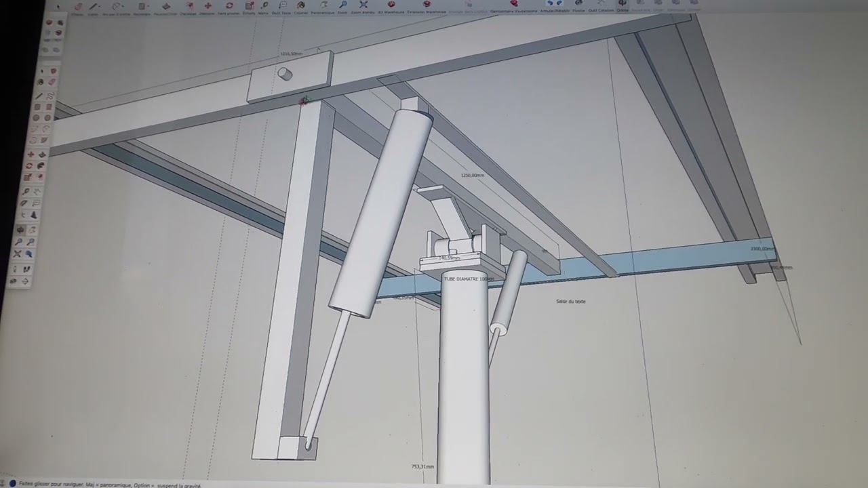The height and width of the screenshot is (488, 868).
Task: Select the Mètre tool in top toolbar
Action: (264, 6)
